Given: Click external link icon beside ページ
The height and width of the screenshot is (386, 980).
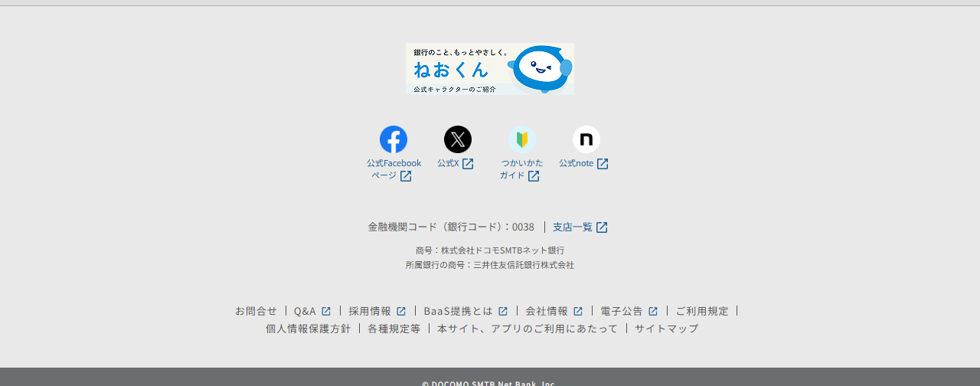Looking at the screenshot, I should click(x=406, y=176).
